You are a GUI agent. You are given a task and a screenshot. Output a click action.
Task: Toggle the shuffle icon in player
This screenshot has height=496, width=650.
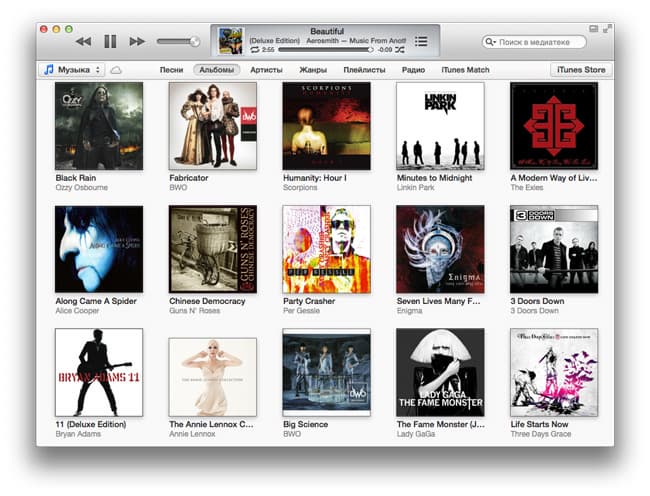point(400,50)
